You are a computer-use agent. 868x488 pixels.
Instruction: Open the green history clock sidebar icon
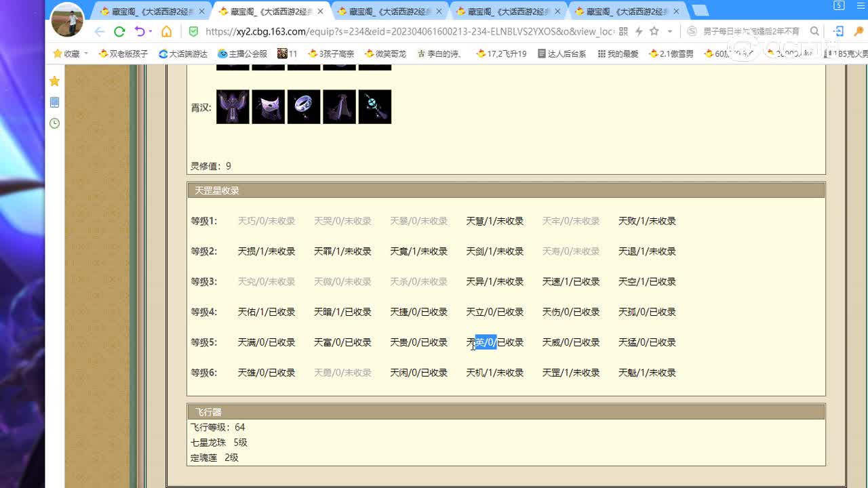pos(55,123)
